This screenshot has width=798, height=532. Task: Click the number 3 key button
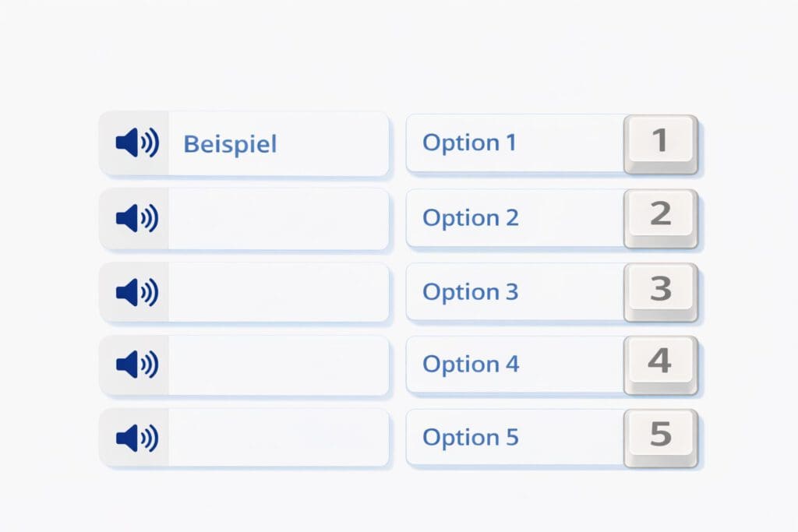coord(661,292)
